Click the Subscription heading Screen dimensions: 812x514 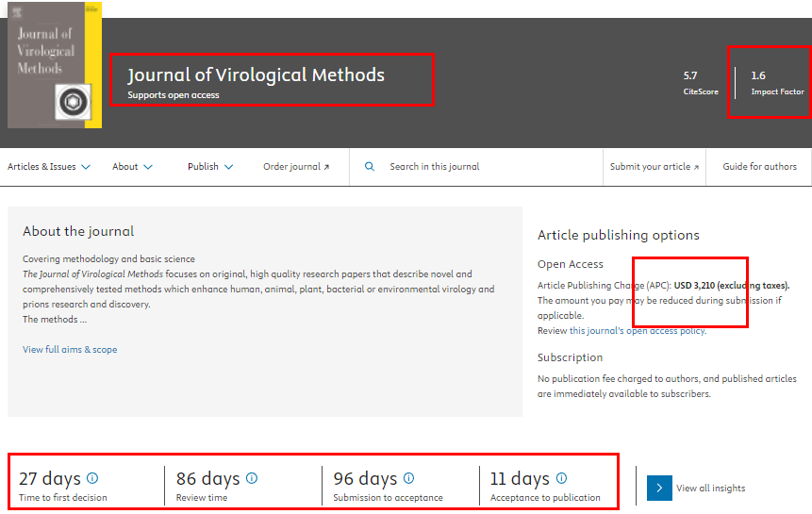point(571,357)
